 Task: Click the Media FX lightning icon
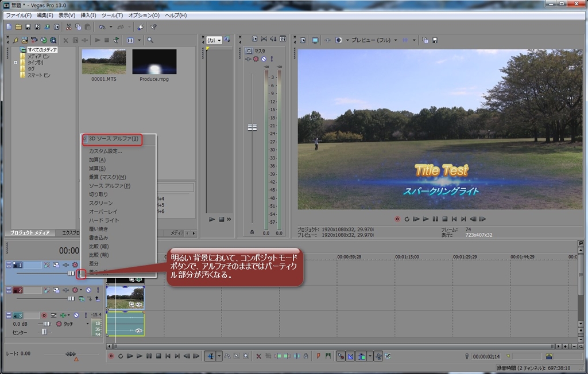click(16, 40)
